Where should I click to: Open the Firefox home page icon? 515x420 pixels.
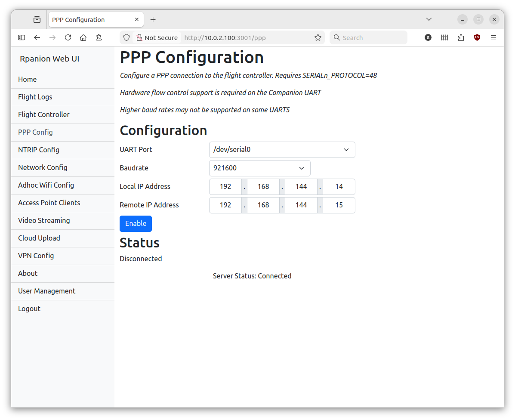(x=83, y=37)
